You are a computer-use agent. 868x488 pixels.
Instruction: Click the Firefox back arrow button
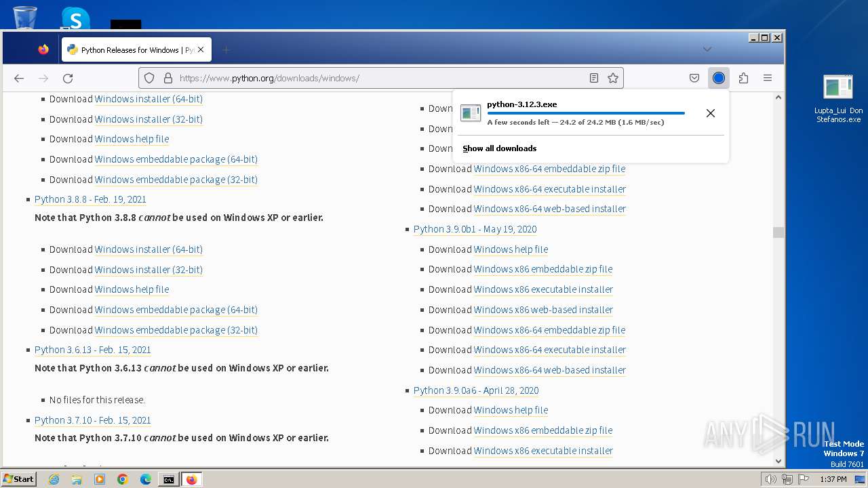[x=19, y=78]
